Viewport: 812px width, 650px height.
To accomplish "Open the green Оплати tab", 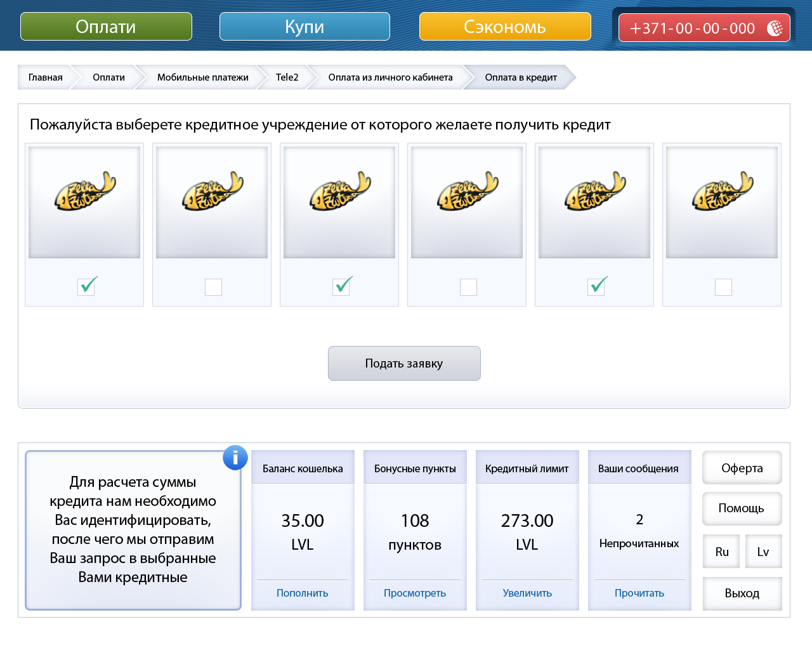I will (106, 27).
